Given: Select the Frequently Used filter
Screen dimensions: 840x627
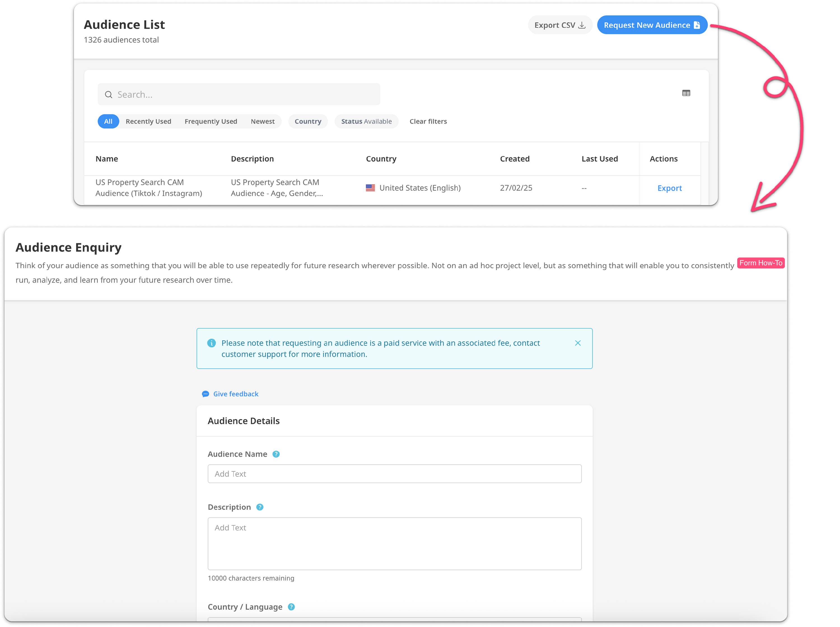Looking at the screenshot, I should click(211, 121).
